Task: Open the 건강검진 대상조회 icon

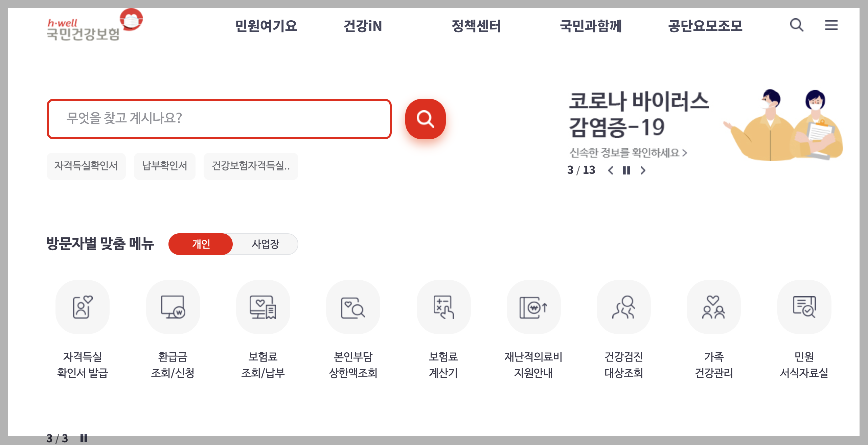Action: [623, 307]
